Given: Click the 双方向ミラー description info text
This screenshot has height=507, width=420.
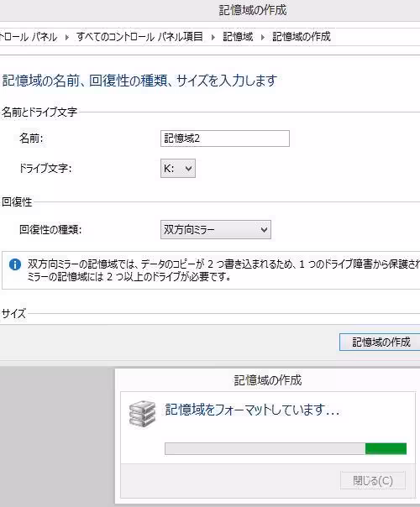Looking at the screenshot, I should 223,270.
